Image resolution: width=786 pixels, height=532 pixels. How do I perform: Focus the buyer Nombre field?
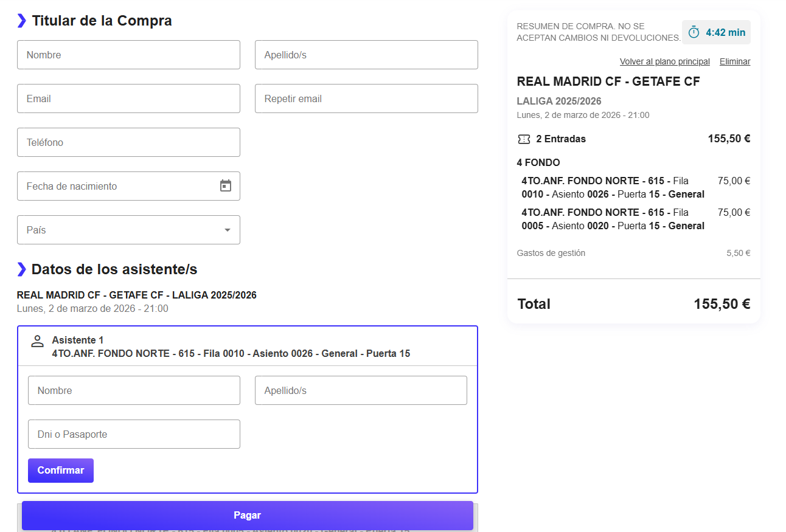128,55
